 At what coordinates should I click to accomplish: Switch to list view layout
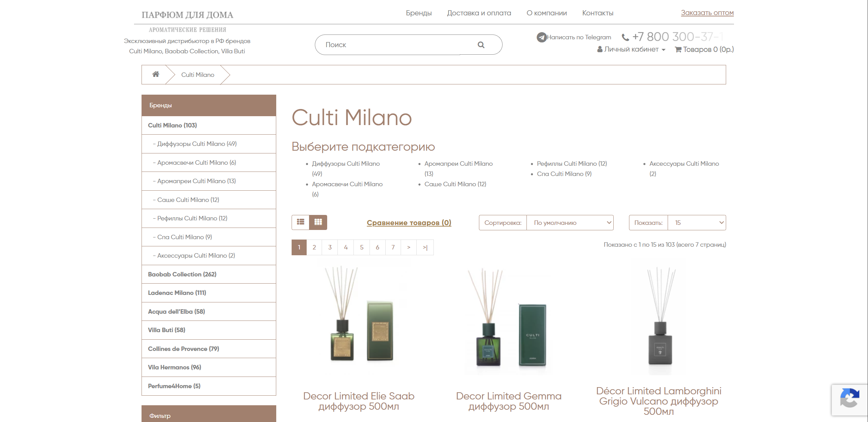pos(301,222)
